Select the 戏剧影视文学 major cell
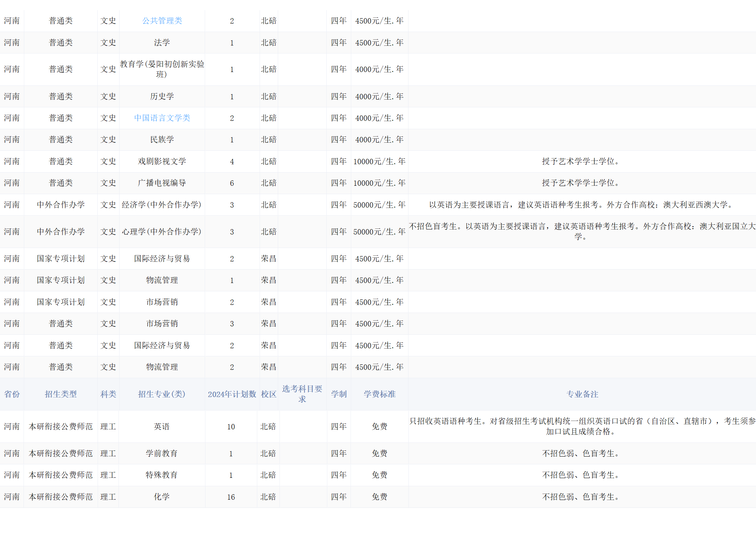The width and height of the screenshot is (756, 534). click(x=162, y=162)
